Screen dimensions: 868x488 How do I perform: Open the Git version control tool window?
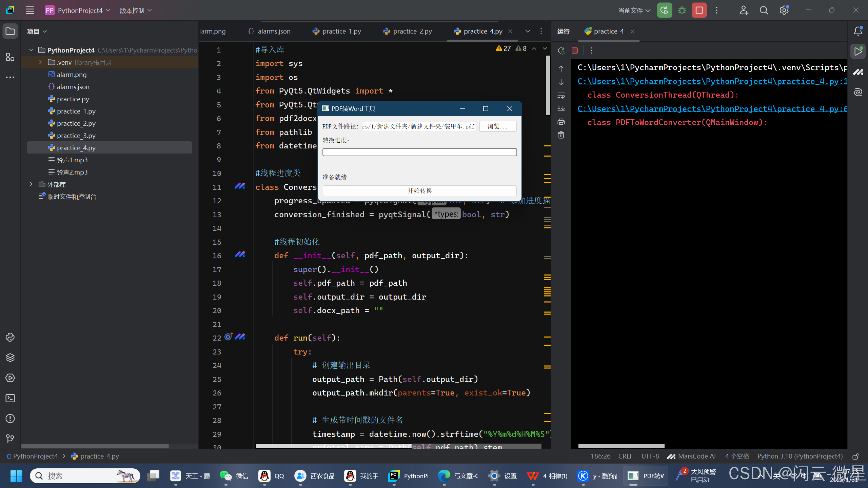(10, 439)
